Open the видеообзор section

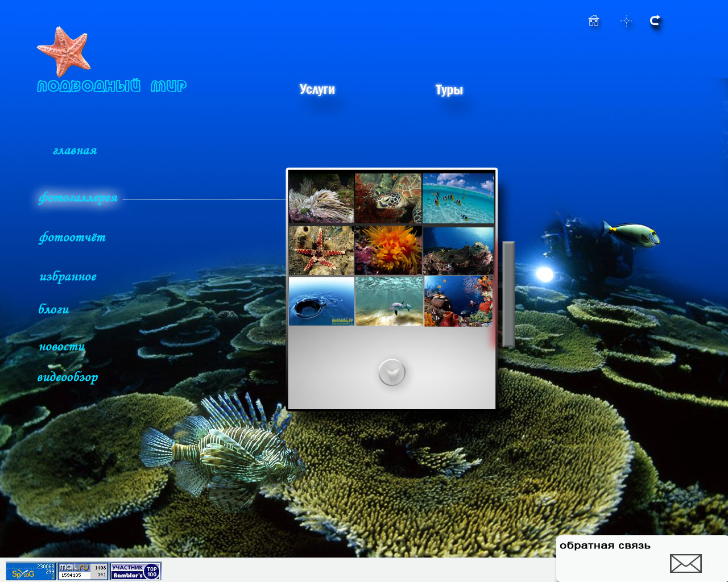point(68,377)
